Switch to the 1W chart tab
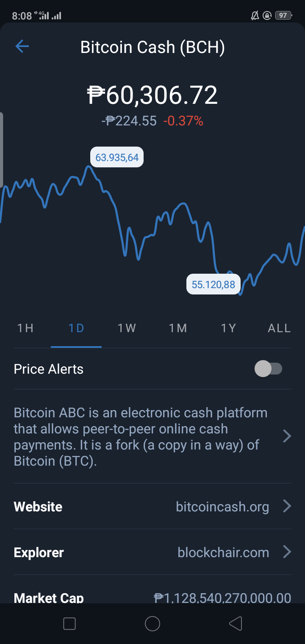This screenshot has width=305, height=644. (x=127, y=328)
